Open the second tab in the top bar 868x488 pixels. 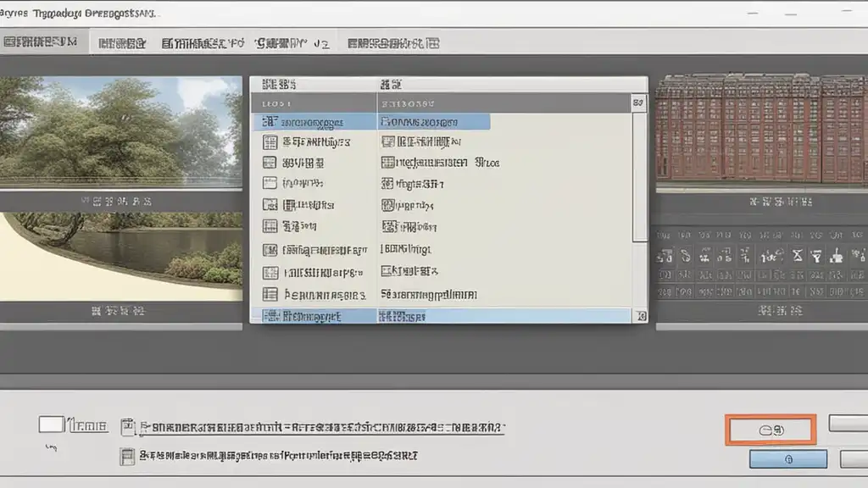tap(123, 42)
